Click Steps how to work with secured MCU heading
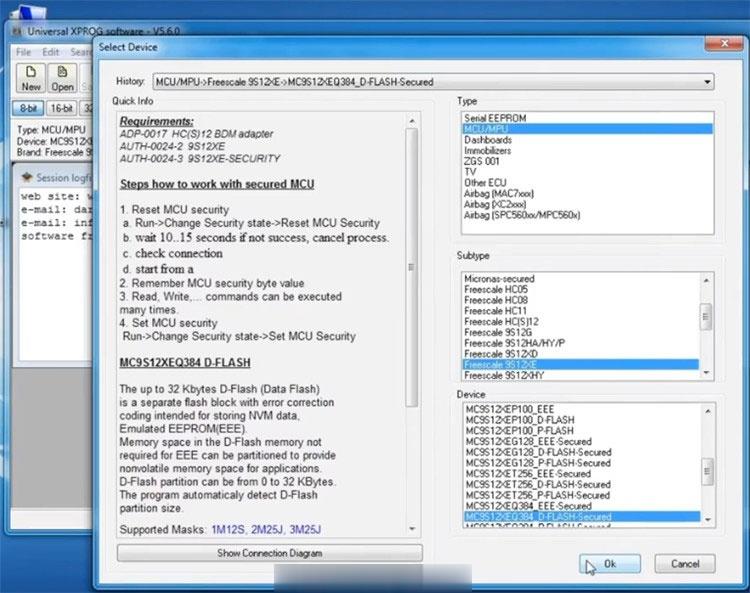750x593 pixels. [217, 184]
